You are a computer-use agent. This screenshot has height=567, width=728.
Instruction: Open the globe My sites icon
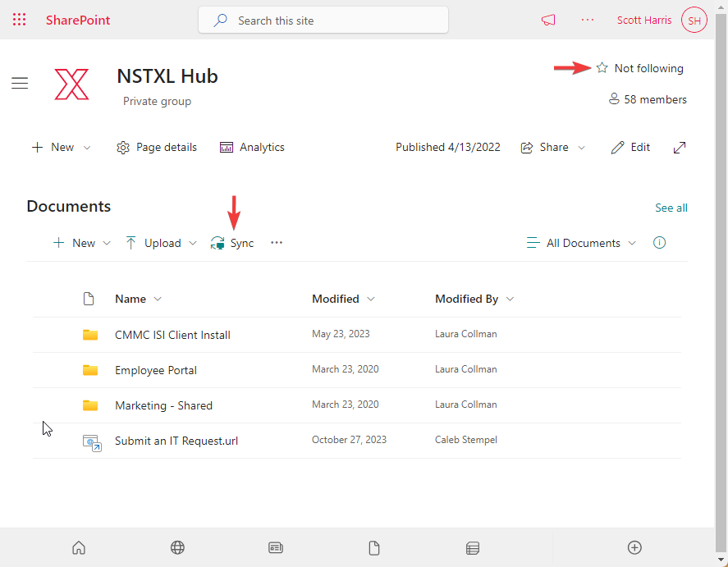click(177, 548)
